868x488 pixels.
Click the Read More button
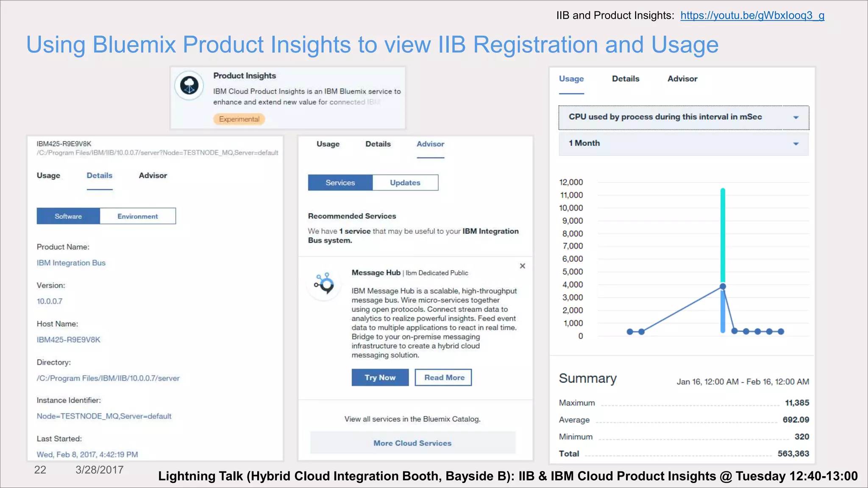(x=443, y=377)
